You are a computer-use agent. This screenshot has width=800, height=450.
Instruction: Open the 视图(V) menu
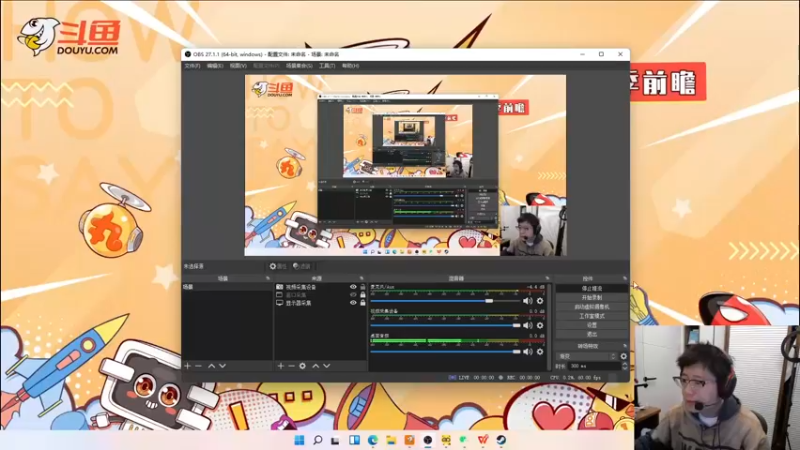tap(238, 66)
